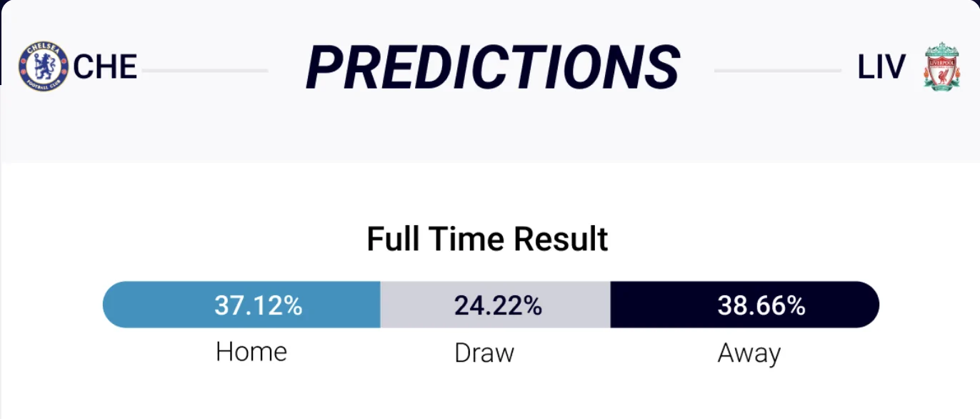
Task: Click the rounded right end of result bar
Action: click(866, 305)
